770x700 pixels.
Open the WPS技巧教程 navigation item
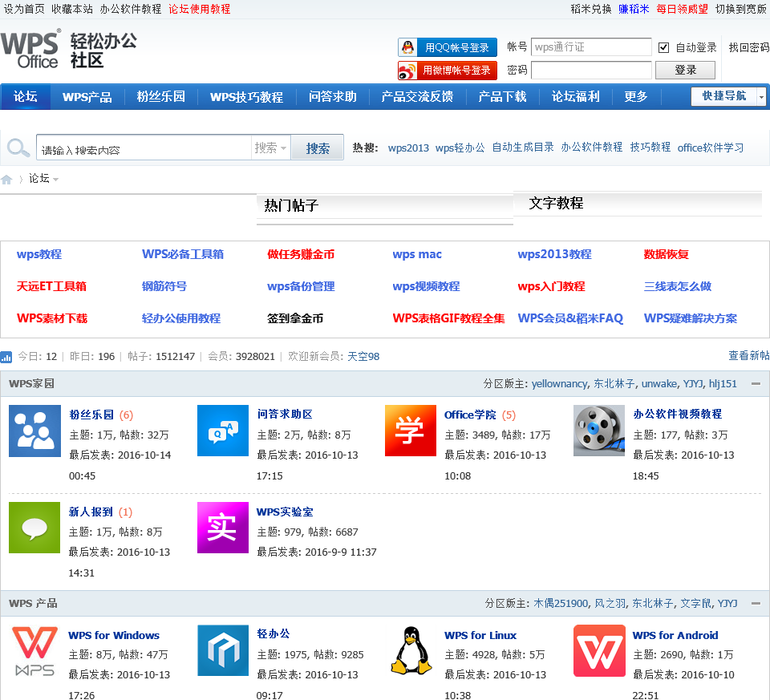coord(246,97)
